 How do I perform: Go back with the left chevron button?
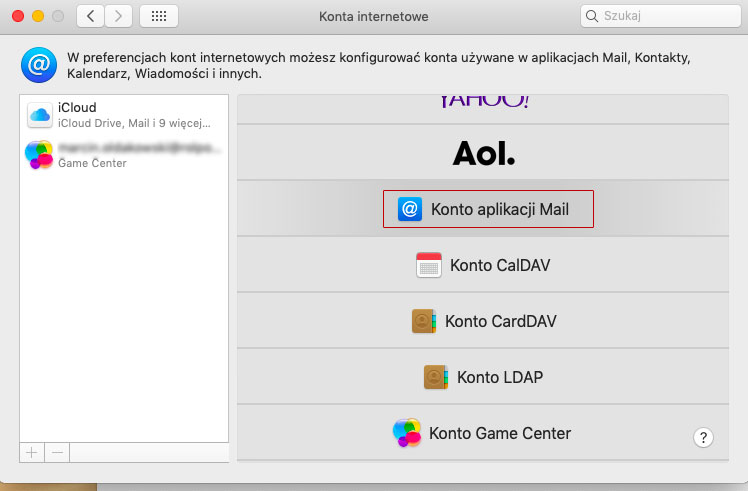[90, 16]
